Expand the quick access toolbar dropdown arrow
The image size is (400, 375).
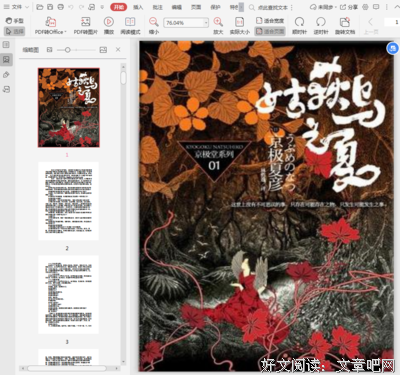(x=102, y=7)
